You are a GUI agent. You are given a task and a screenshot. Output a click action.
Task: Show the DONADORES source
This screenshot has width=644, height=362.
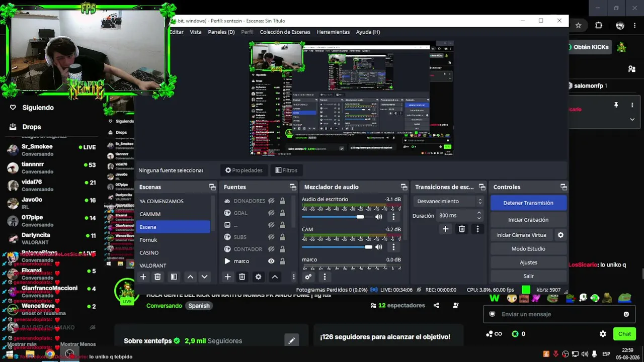271,201
